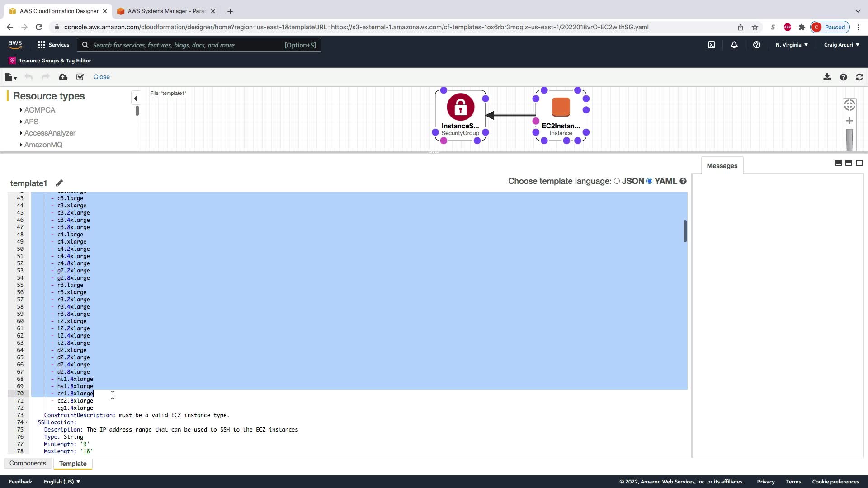Collapse the Resource types panel arrow
The image size is (868, 488).
135,98
